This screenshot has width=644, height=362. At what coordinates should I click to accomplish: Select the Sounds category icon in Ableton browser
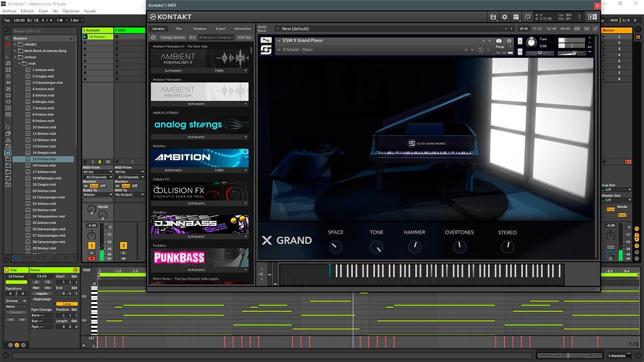(8, 63)
